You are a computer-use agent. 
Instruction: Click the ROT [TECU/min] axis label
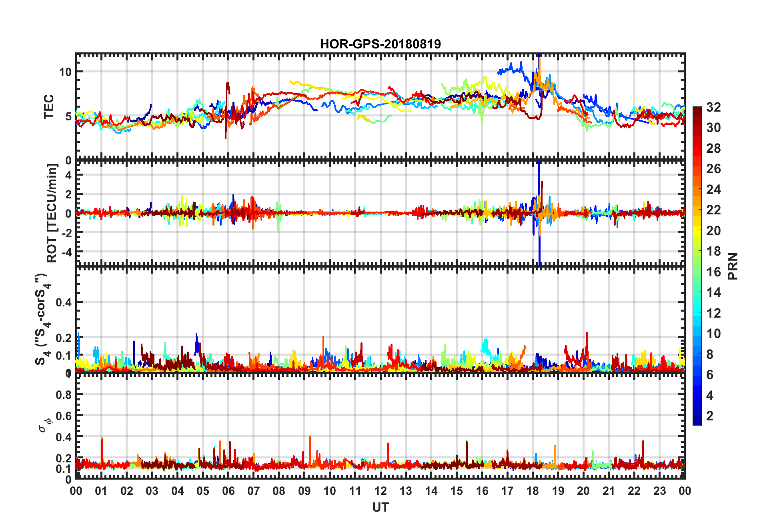[x=52, y=213]
